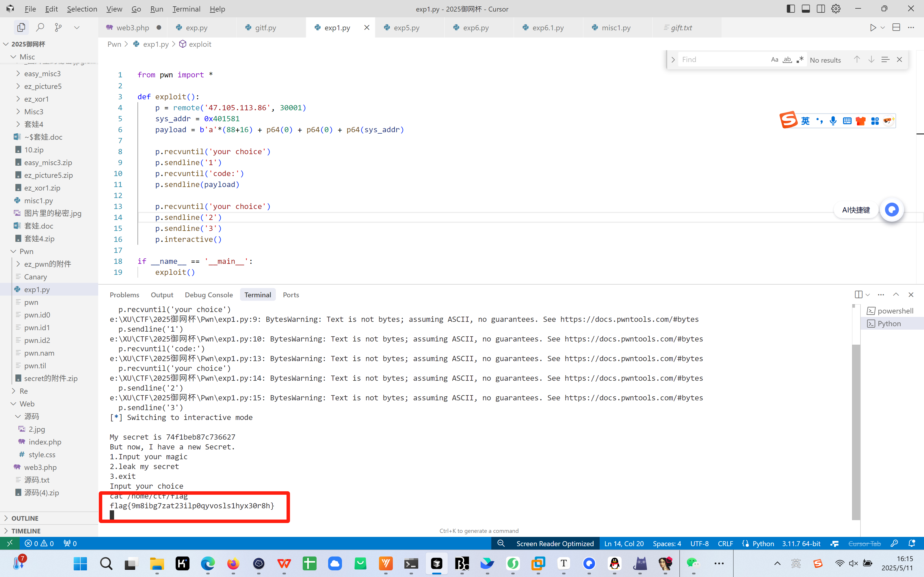Toggle Match Whole Word in Find widget

(x=787, y=59)
